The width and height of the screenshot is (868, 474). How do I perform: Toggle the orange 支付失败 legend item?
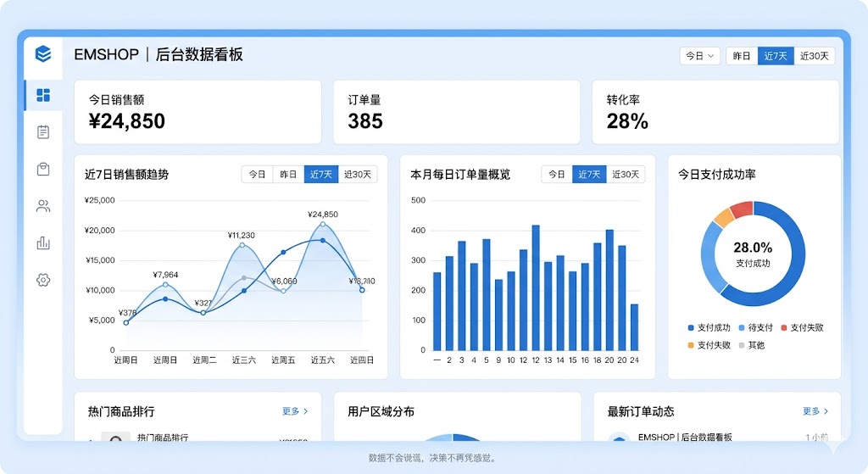709,345
